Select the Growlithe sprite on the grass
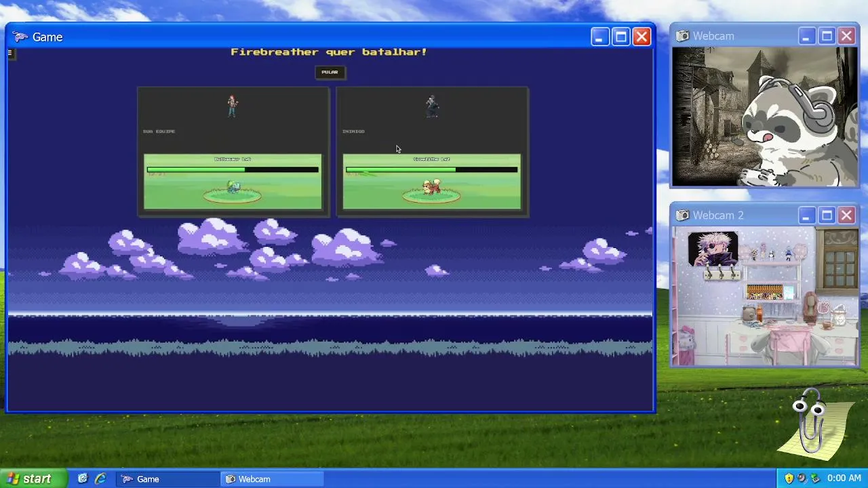 click(431, 186)
